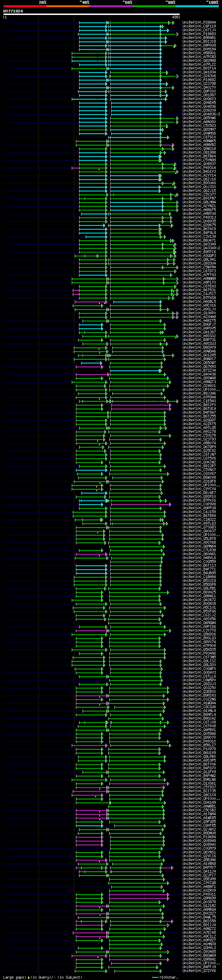Select the UniRef100_A4BNT1 label
Screen dimensions: 222x980
(199, 886)
